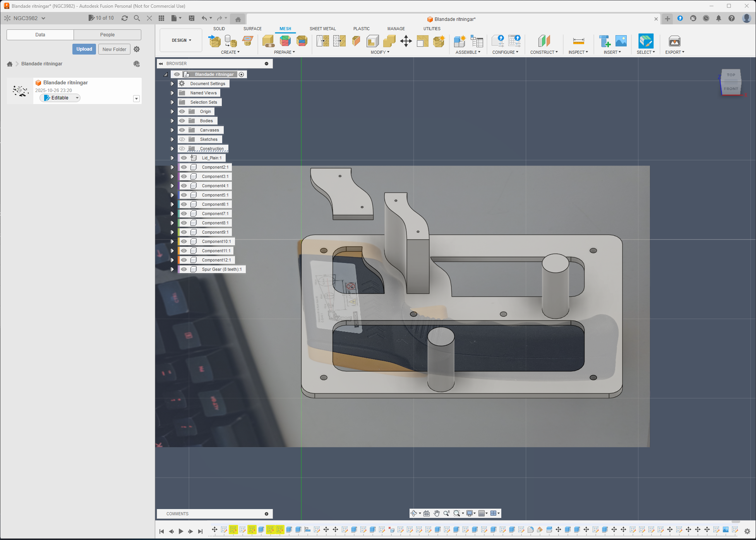The image size is (756, 540).
Task: Open the SHEET METAL tab
Action: tap(322, 29)
